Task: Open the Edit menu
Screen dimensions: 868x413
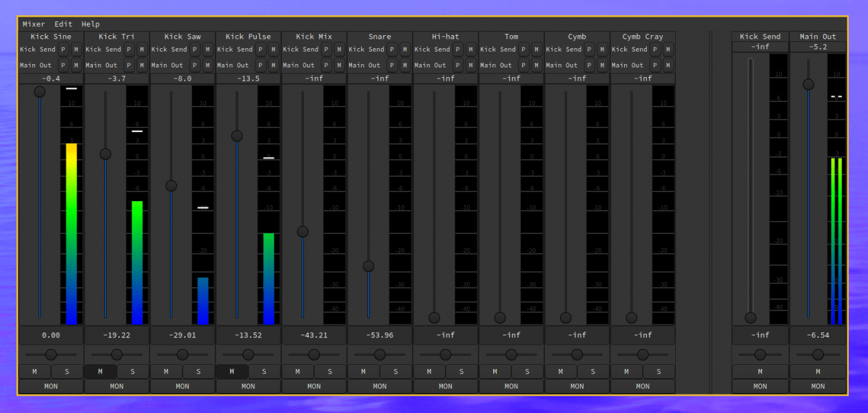Action: 63,24
